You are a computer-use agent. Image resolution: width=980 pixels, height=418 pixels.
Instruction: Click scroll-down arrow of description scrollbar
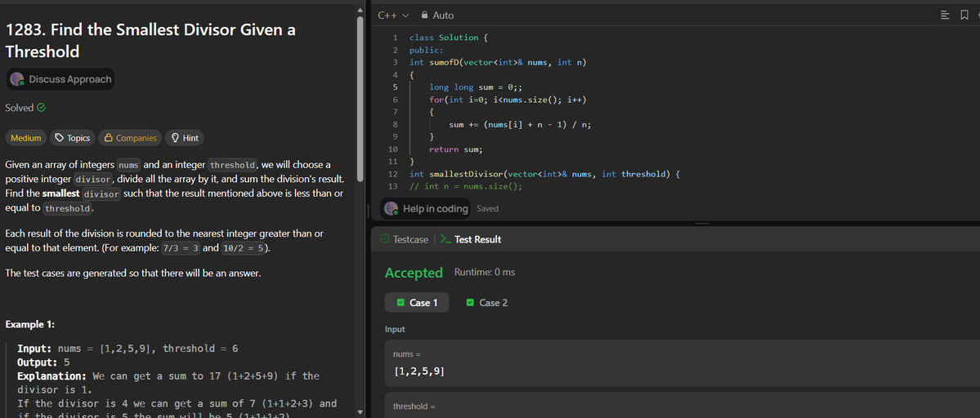360,411
